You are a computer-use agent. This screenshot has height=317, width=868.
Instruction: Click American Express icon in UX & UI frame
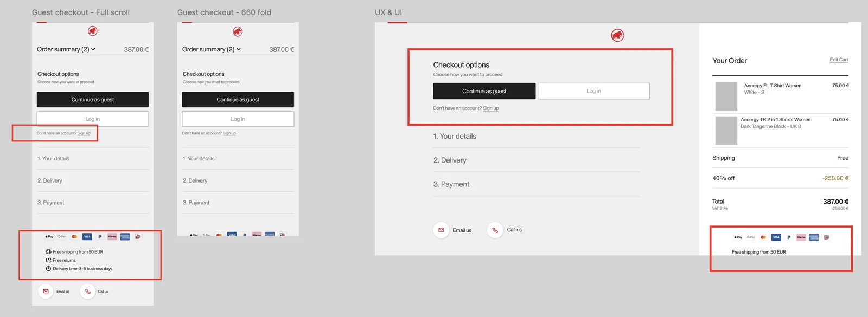click(x=814, y=237)
